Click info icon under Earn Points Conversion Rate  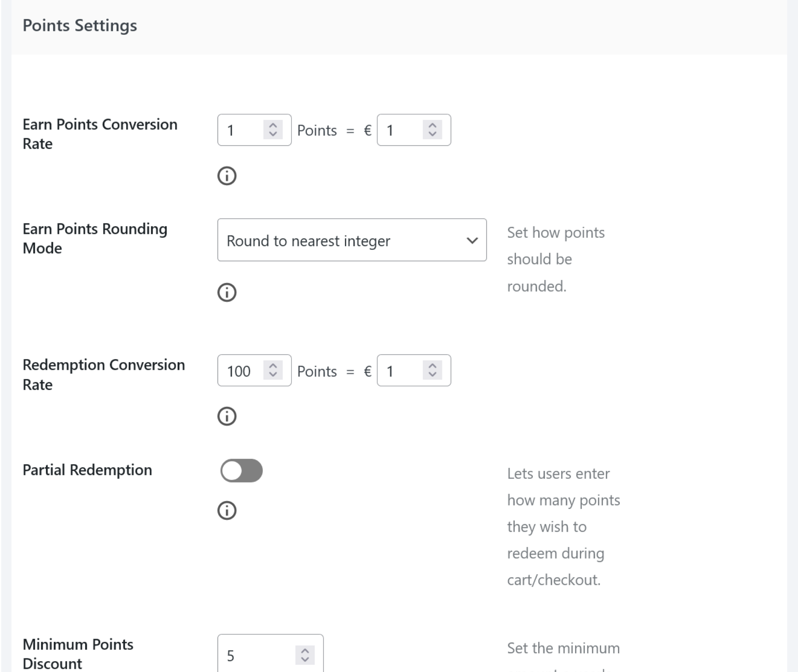coord(227,176)
